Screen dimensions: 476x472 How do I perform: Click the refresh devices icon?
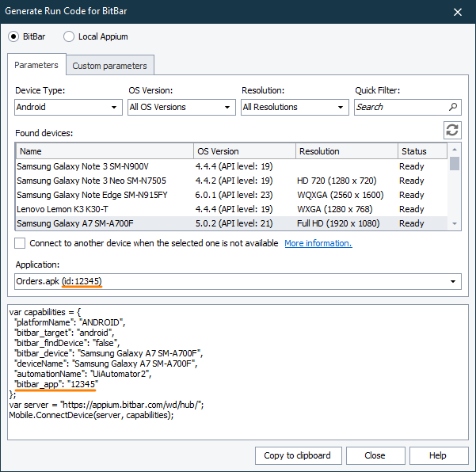452,131
